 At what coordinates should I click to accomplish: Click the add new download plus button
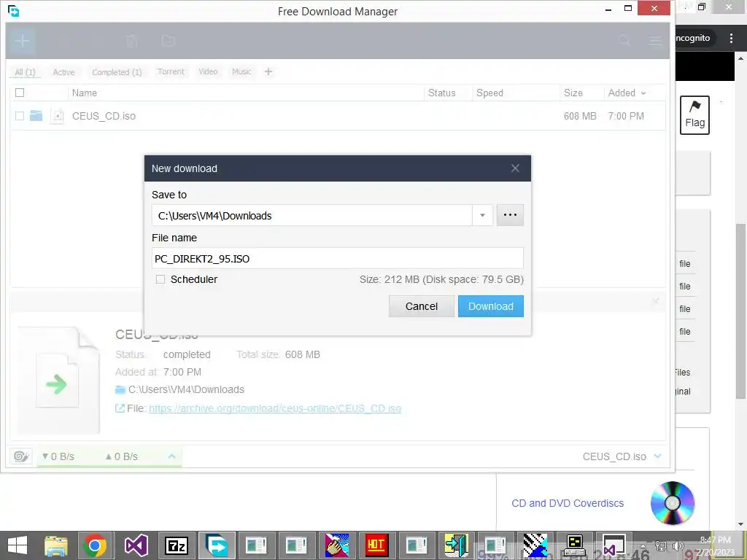point(22,41)
